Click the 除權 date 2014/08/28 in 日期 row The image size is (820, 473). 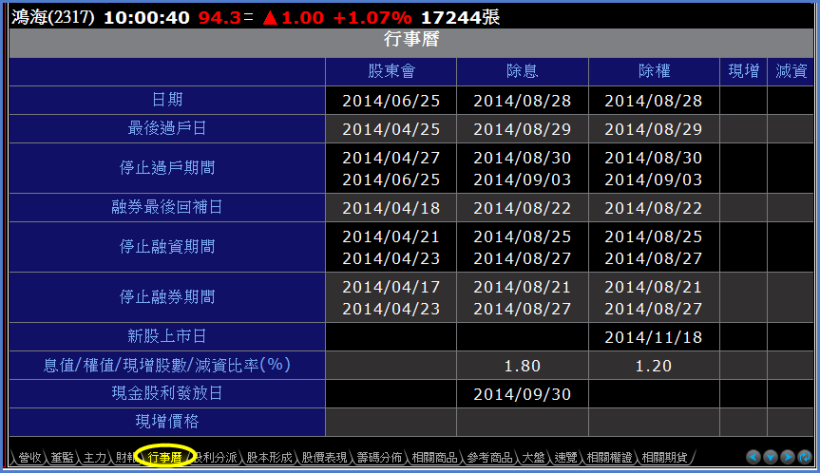click(x=654, y=101)
